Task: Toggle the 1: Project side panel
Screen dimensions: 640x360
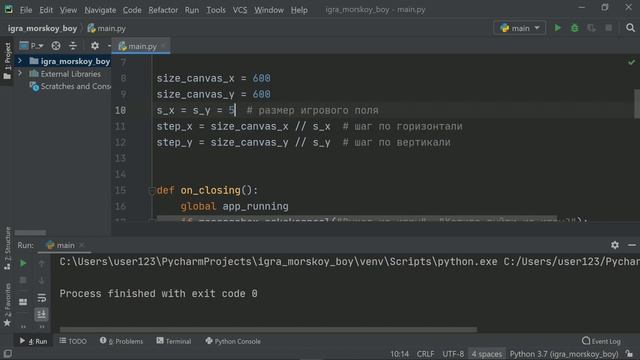Action: point(7,61)
